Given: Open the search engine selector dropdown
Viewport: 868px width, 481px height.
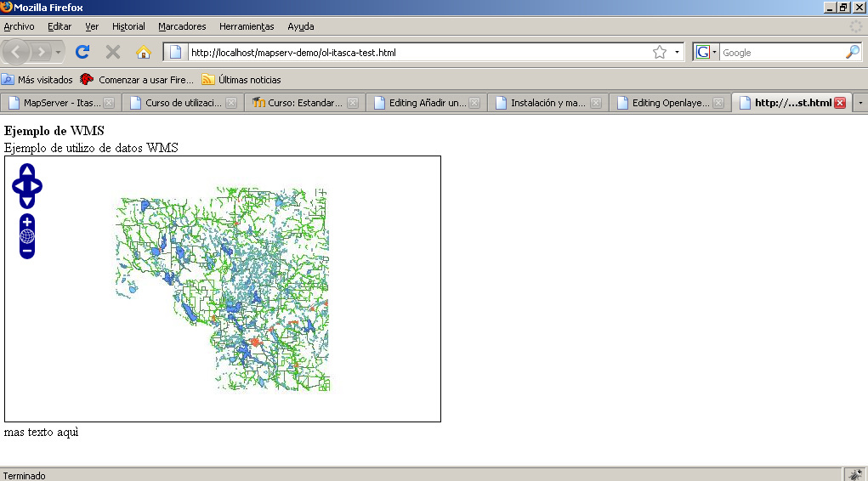Looking at the screenshot, I should 706,53.
